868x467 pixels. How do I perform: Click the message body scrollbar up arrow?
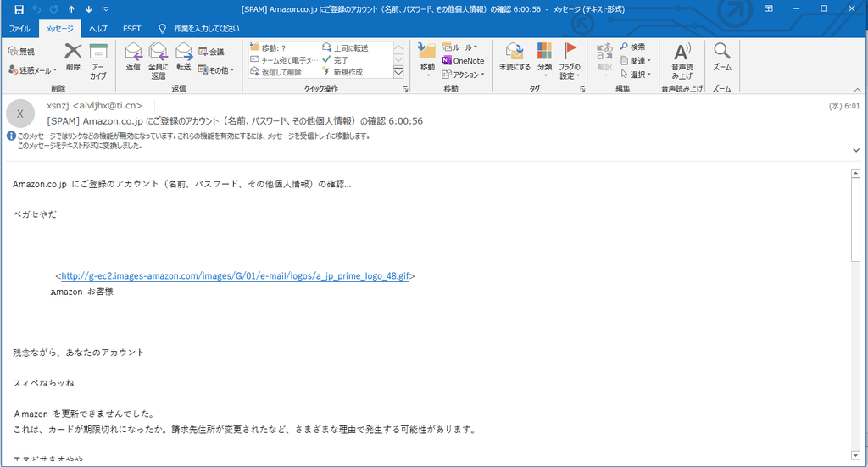click(x=856, y=173)
